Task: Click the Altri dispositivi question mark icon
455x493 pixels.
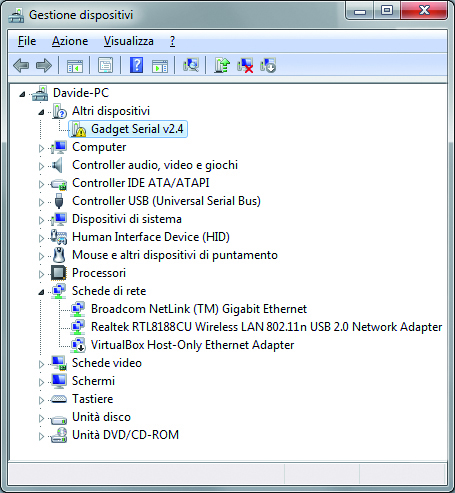Action: [x=59, y=111]
